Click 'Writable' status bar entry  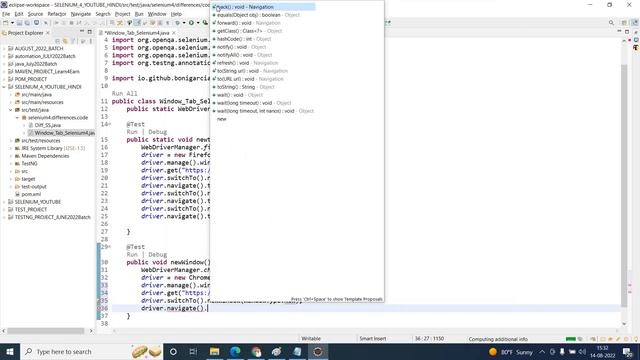point(311,339)
